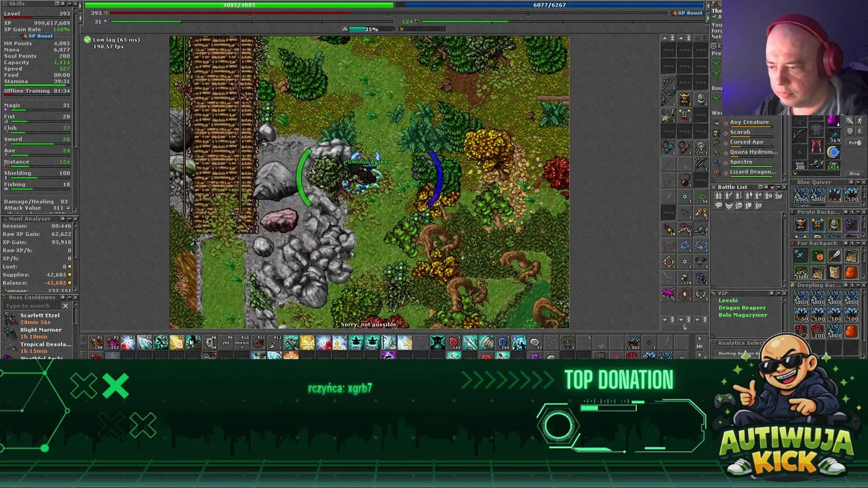Click the red legs armor equipment slot
The height and width of the screenshot is (488, 868).
(x=816, y=146)
